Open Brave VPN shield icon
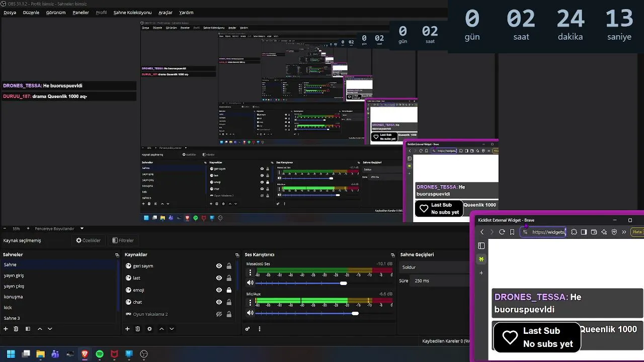644x362 pixels. tap(614, 232)
